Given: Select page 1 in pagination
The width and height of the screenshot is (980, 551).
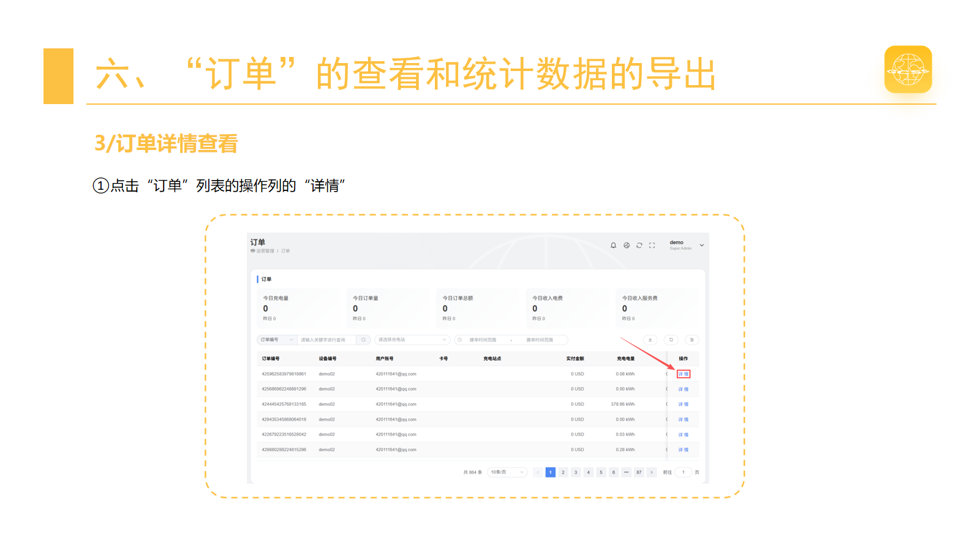Looking at the screenshot, I should 551,472.
